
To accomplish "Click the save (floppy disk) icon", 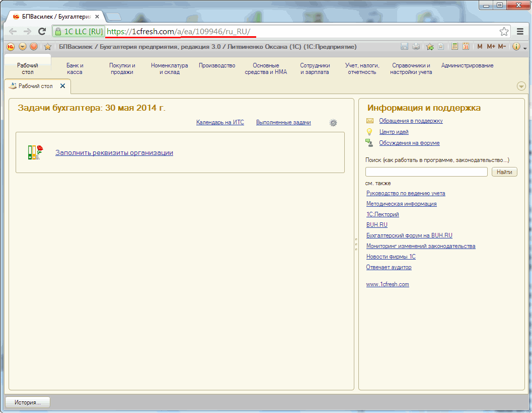I will click(404, 47).
